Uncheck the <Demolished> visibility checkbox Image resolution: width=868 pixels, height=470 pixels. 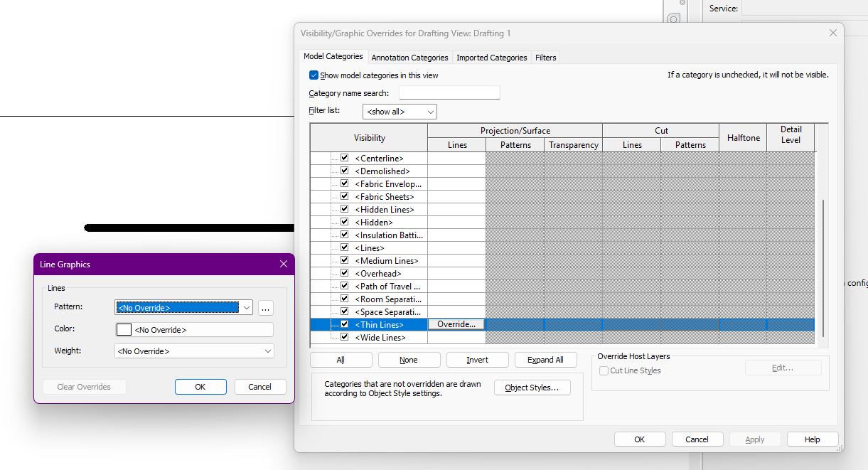coord(344,171)
